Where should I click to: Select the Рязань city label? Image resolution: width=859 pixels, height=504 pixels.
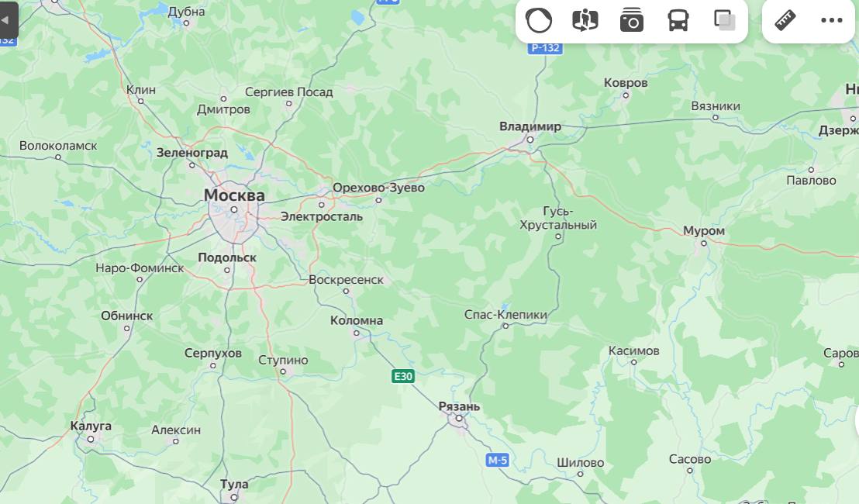click(x=459, y=406)
